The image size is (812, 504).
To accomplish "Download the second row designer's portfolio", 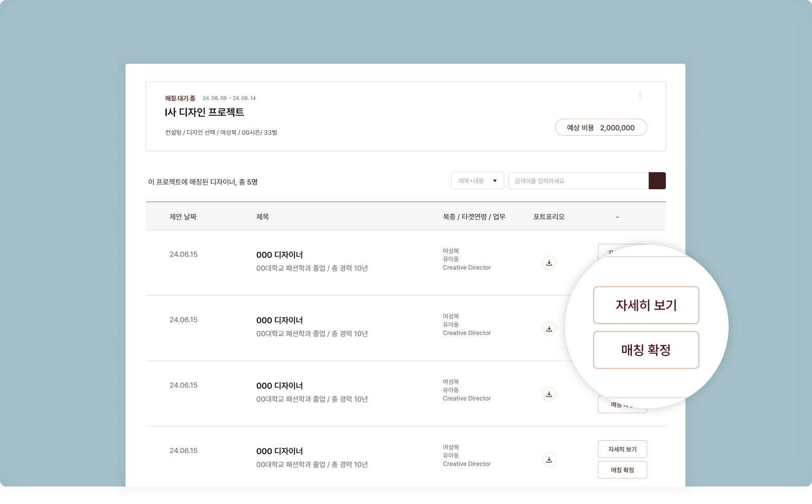I will pyautogui.click(x=549, y=329).
